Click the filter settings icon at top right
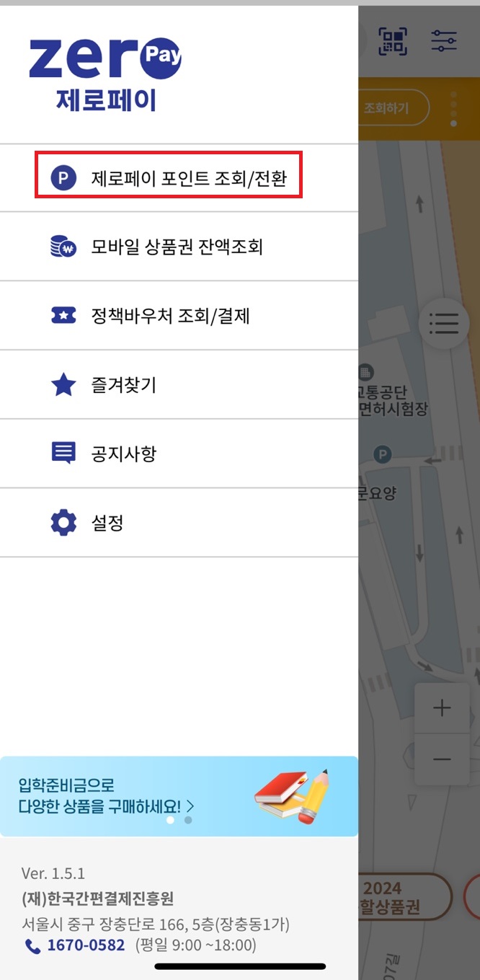Screen dimensions: 480x980 tap(445, 41)
